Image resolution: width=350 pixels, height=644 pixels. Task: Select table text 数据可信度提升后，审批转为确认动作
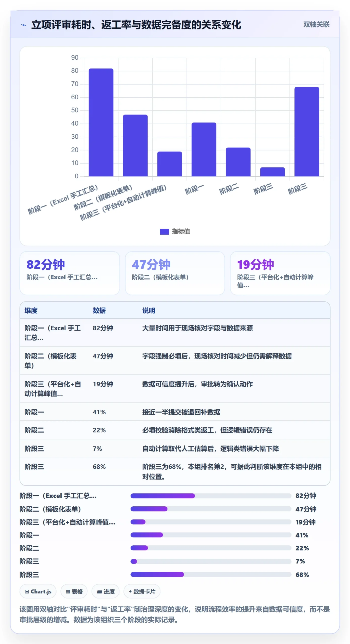coord(197,384)
